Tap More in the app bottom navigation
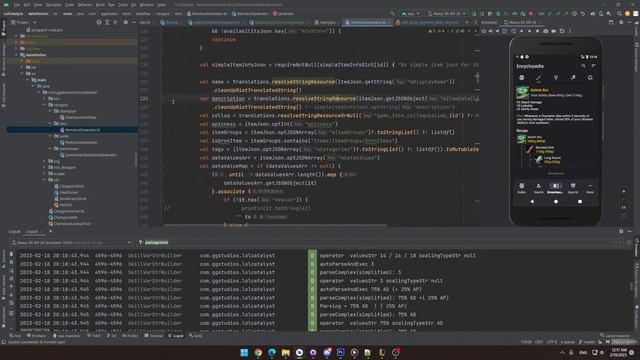Screen dimensions: 640x360 (590, 188)
